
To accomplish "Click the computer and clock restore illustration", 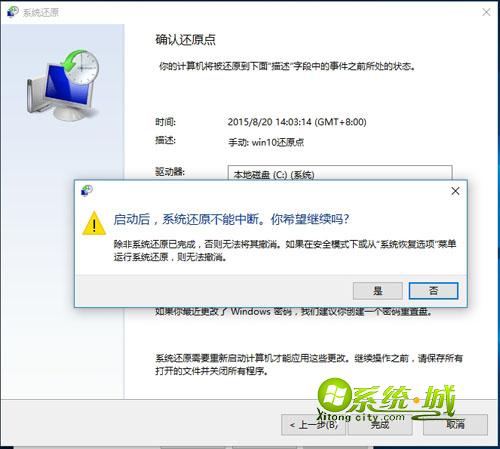I will 63,85.
